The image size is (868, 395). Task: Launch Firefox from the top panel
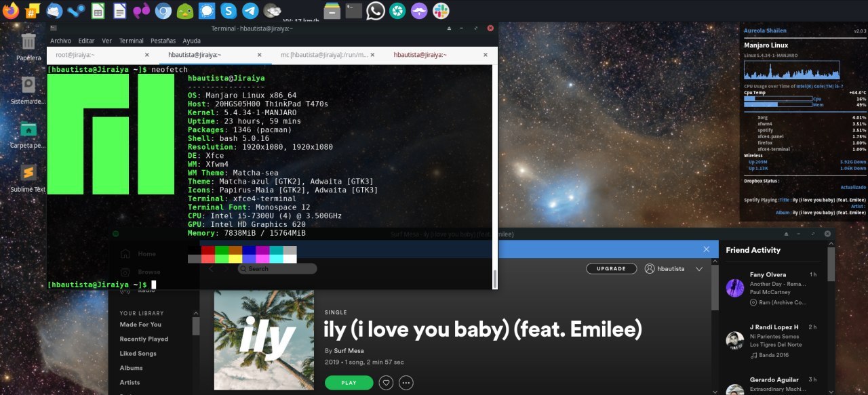pos(10,10)
